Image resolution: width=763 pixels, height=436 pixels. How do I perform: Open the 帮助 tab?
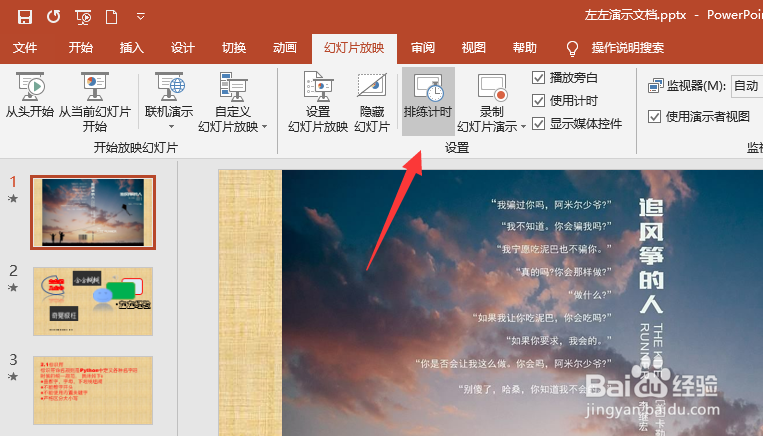click(525, 48)
